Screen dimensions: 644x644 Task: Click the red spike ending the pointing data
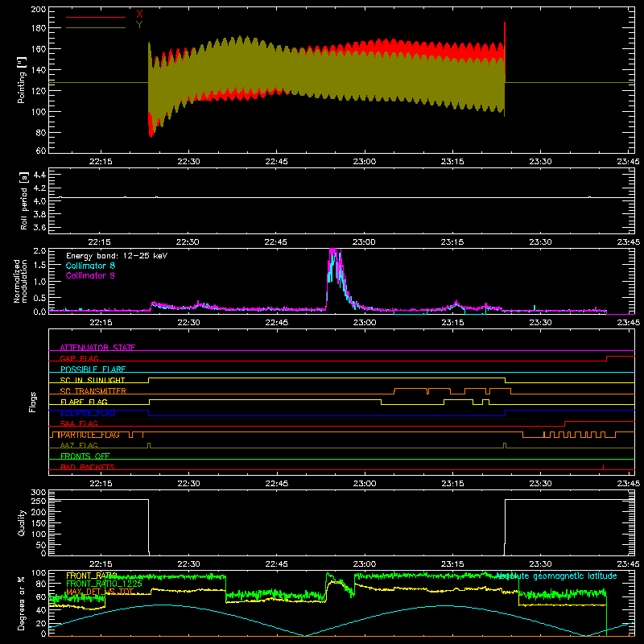pyautogui.click(x=505, y=47)
